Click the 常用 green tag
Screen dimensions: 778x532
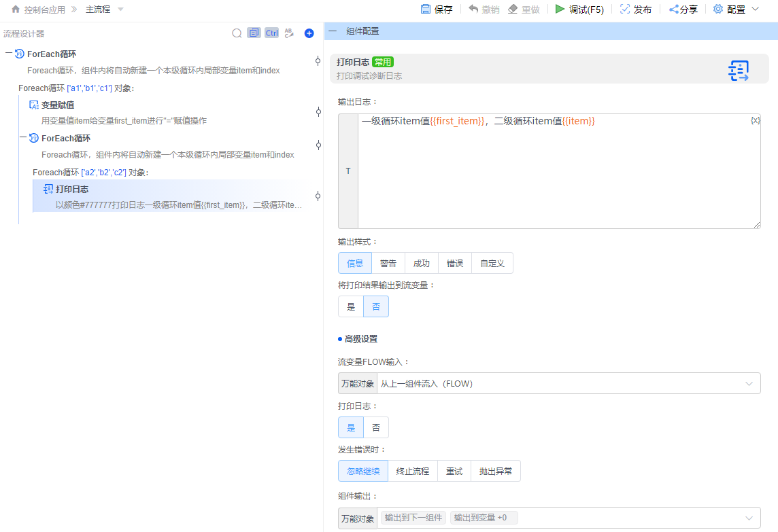pyautogui.click(x=383, y=62)
